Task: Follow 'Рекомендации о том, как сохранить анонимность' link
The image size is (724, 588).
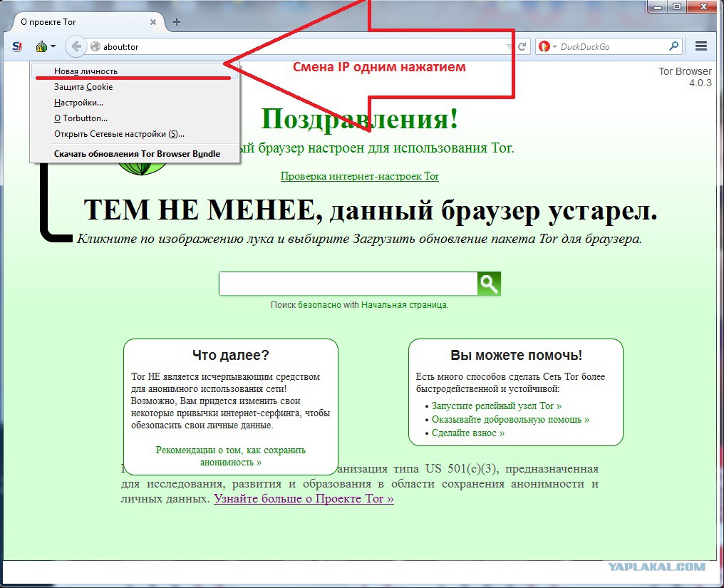Action: (x=230, y=456)
